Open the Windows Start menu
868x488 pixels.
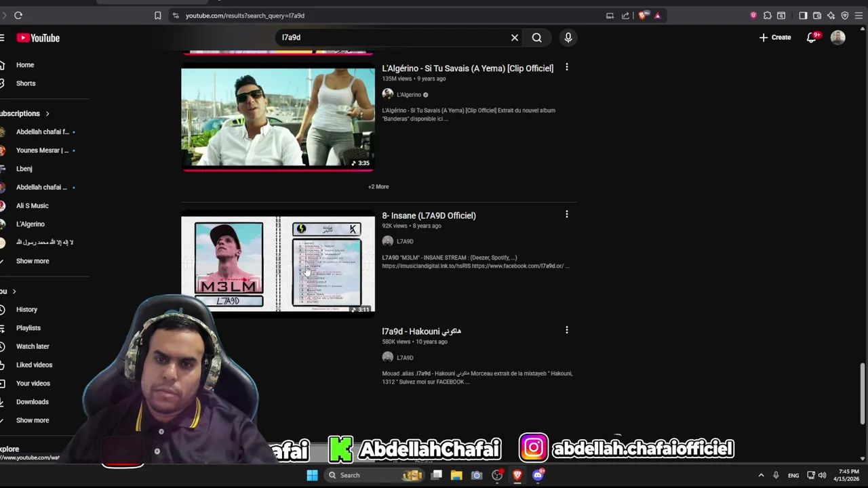[x=312, y=475]
